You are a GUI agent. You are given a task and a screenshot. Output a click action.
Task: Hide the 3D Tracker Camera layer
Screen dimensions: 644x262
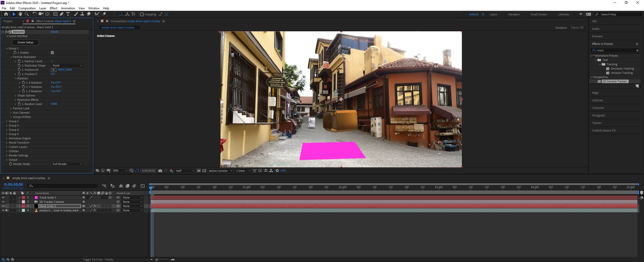[3, 202]
